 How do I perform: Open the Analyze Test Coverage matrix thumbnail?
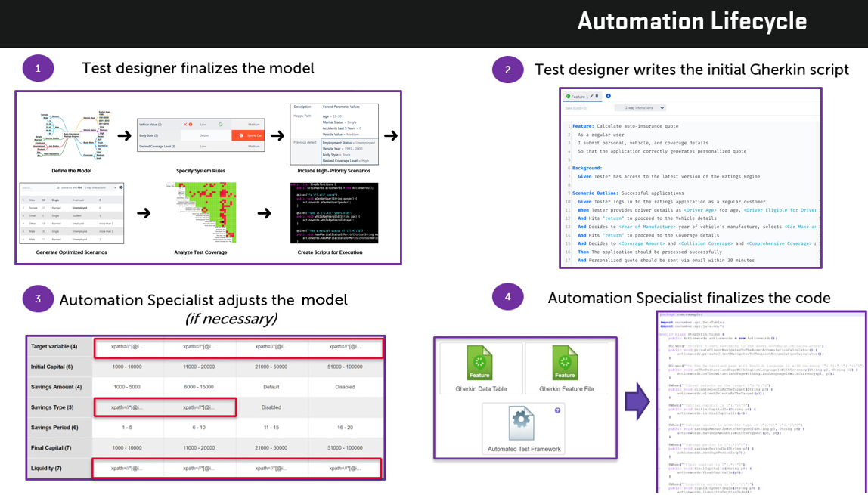click(x=201, y=212)
